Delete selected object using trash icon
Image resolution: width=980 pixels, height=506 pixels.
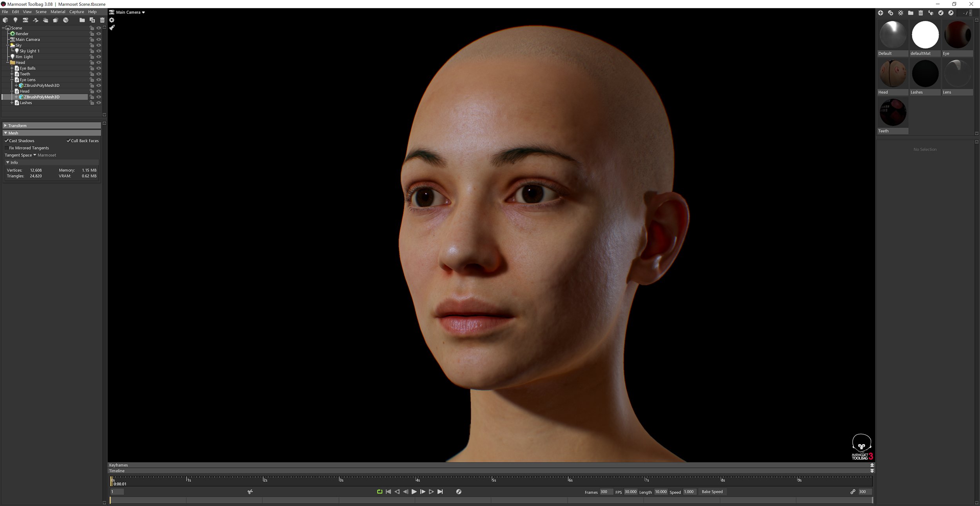tap(102, 20)
